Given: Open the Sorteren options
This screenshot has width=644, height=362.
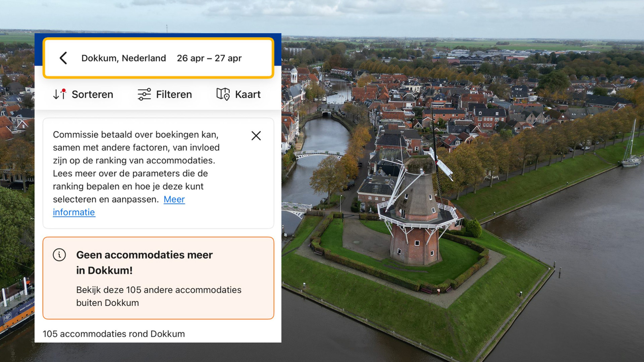Looking at the screenshot, I should (x=92, y=95).
